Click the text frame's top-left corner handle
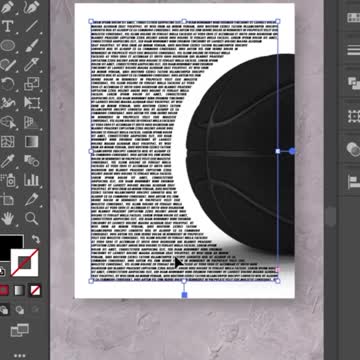The height and width of the screenshot is (360, 360). 91,21
